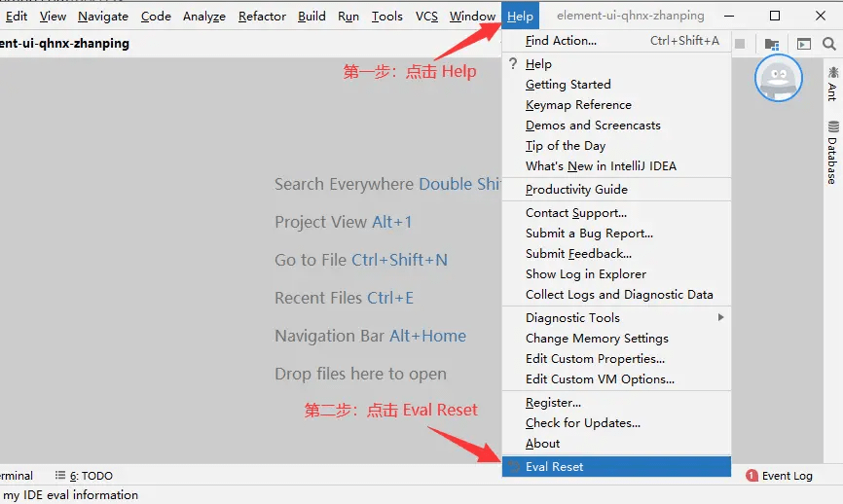Open the Event Log notification badge
This screenshot has height=504, width=843.
751,476
